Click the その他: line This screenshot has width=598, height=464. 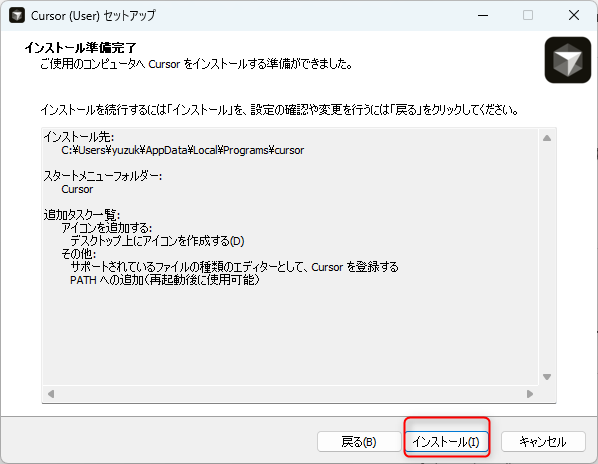click(79, 254)
